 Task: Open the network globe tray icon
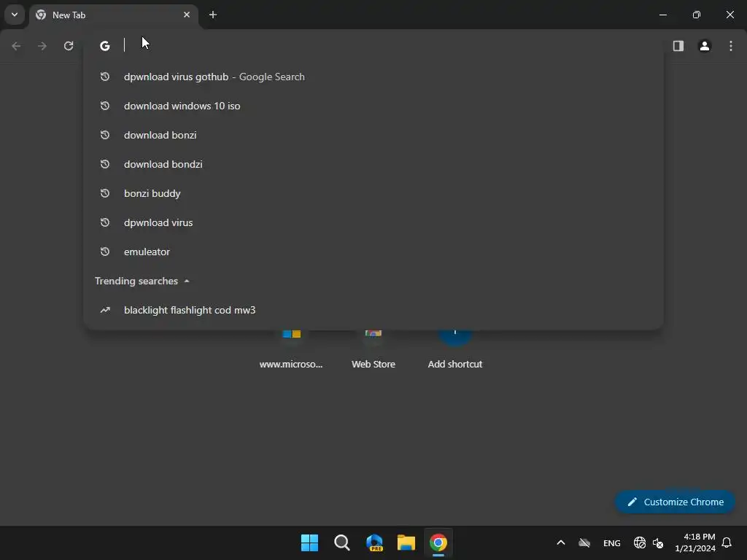[640, 542]
